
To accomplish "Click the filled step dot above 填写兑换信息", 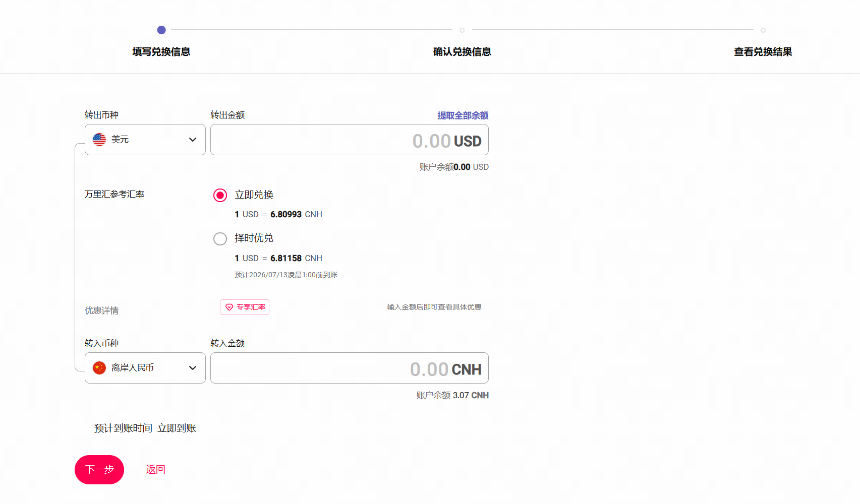I will (161, 30).
